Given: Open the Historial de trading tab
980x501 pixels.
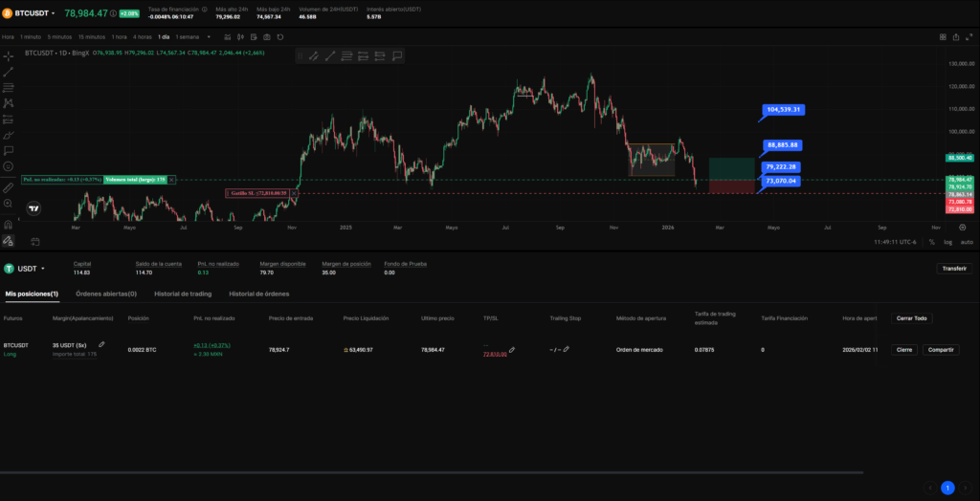Looking at the screenshot, I should (x=183, y=294).
